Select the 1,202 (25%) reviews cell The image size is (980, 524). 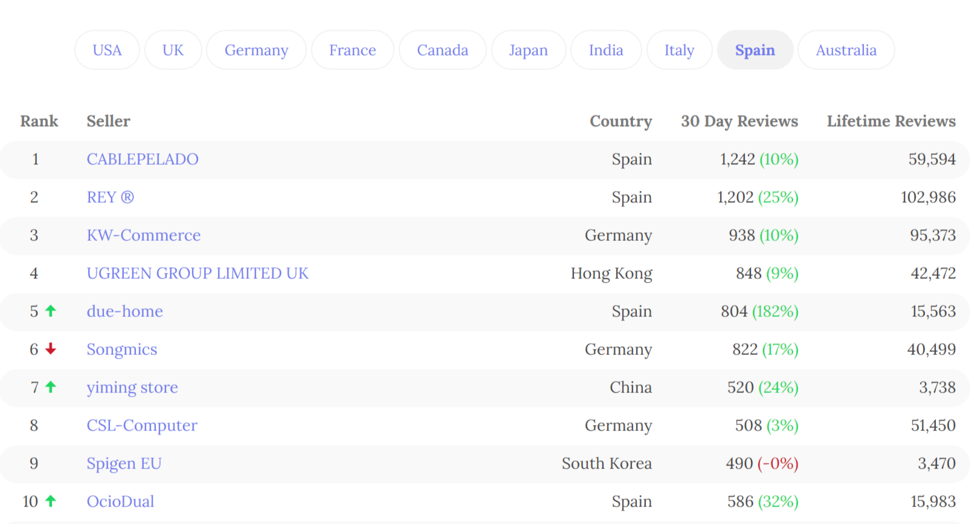click(758, 197)
